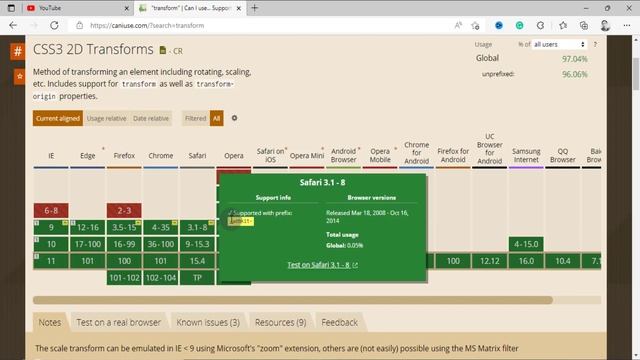Open Known issues (3) tab
This screenshot has height=360, width=640.
tap(208, 322)
